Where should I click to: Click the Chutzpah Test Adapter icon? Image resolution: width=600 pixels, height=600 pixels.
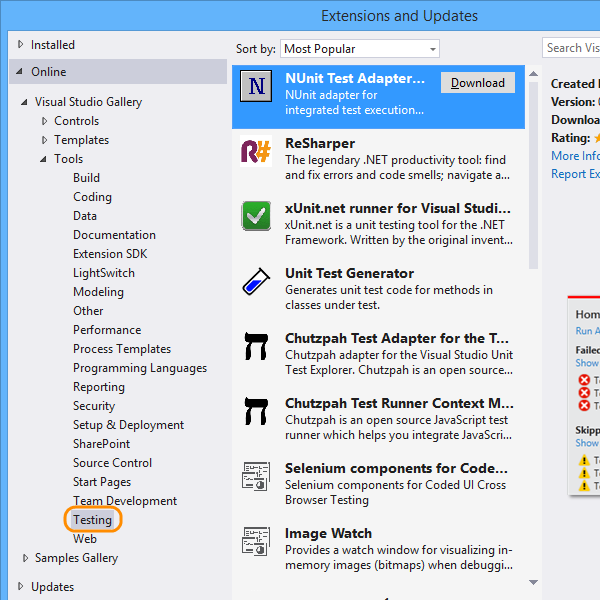[257, 346]
